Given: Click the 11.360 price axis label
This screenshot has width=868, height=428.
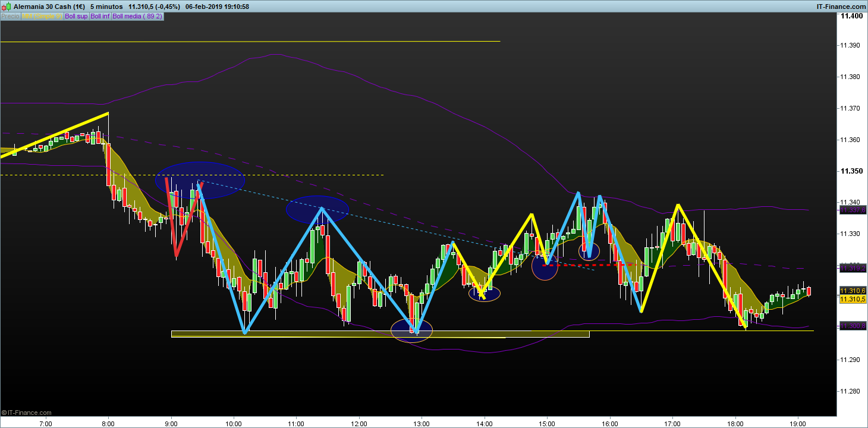Looking at the screenshot, I should (850, 140).
